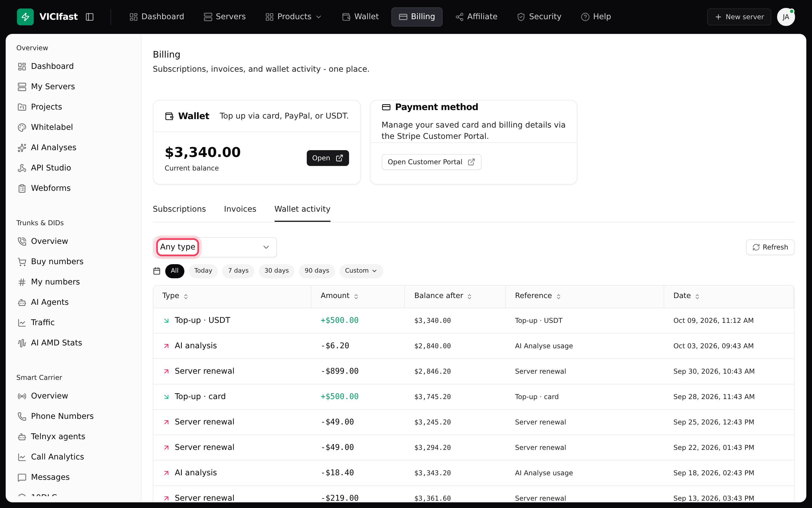Expand the Products dropdown menu
Image resolution: width=812 pixels, height=508 pixels.
(293, 17)
